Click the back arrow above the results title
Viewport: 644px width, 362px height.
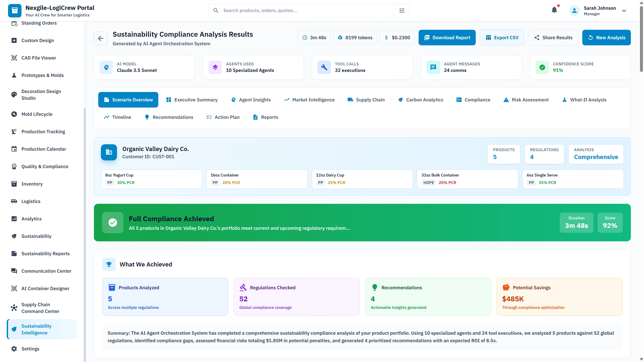tap(100, 38)
